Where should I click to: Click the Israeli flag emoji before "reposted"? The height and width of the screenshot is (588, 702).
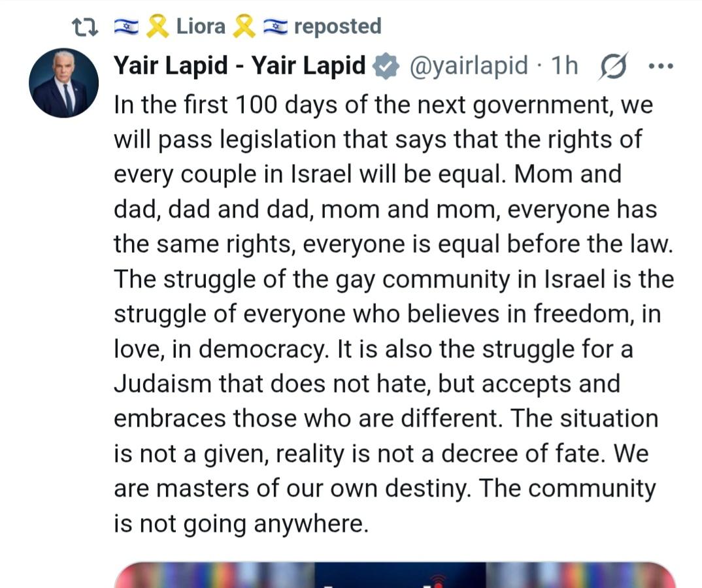click(275, 26)
